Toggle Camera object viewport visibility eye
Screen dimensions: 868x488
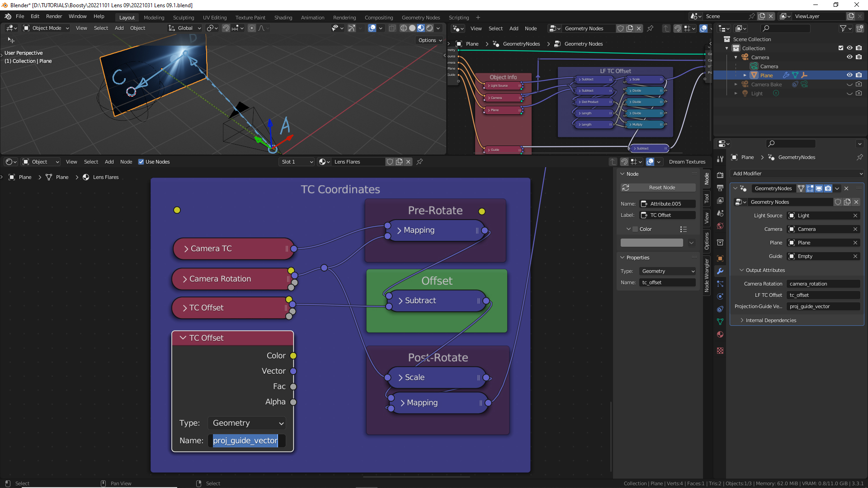pyautogui.click(x=849, y=57)
